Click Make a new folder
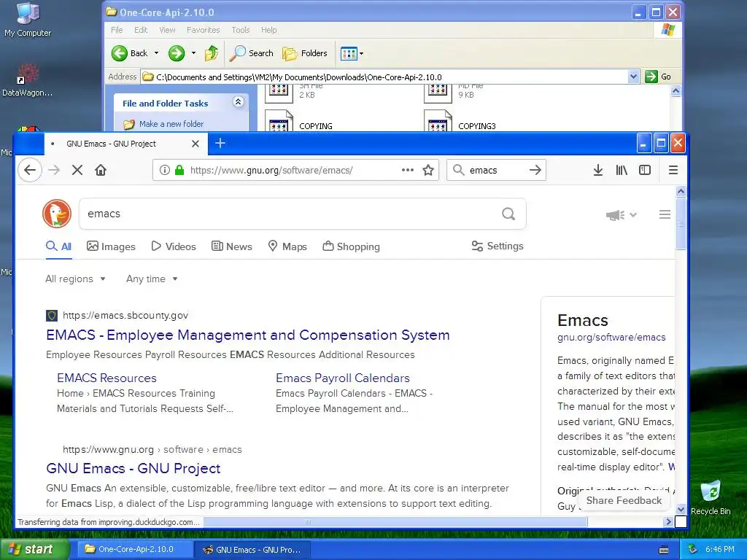 pos(171,124)
